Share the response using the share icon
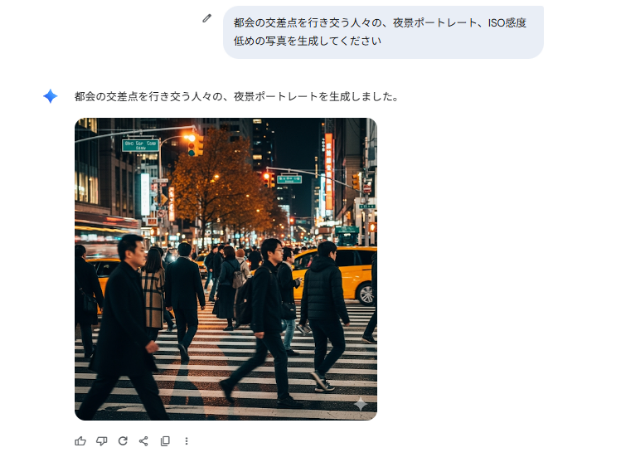640x457 pixels. [144, 440]
